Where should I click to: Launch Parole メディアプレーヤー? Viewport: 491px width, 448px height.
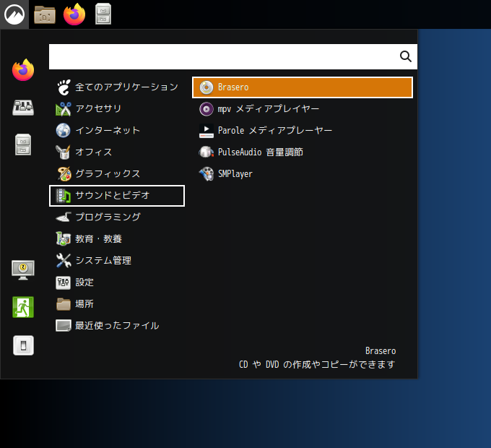point(303,131)
